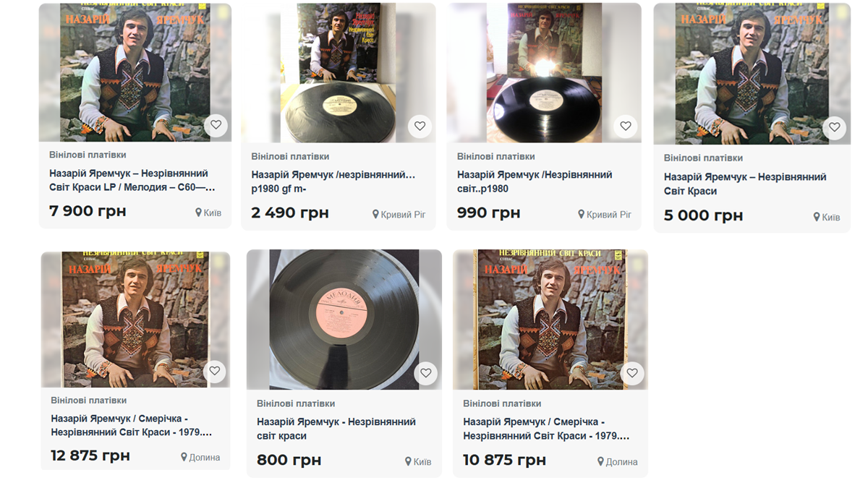The image size is (868, 488).
Task: Favorite the 12 875 грн listing
Action: click(x=215, y=372)
